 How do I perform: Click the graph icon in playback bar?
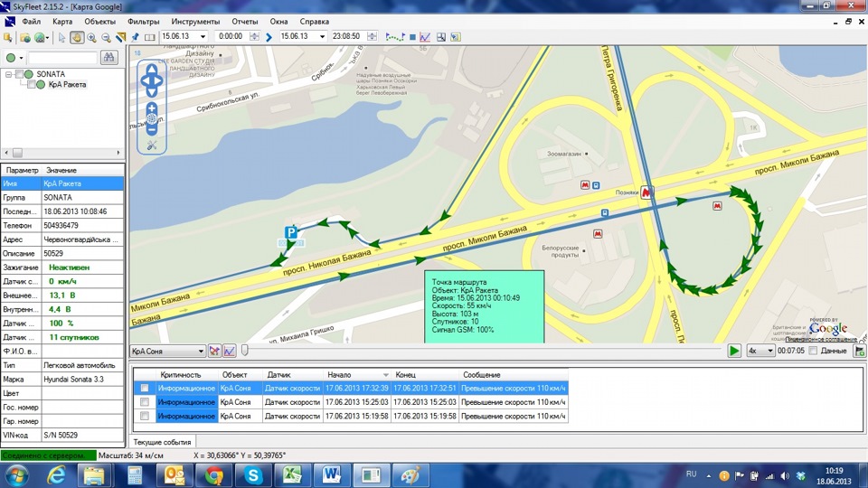tap(230, 351)
